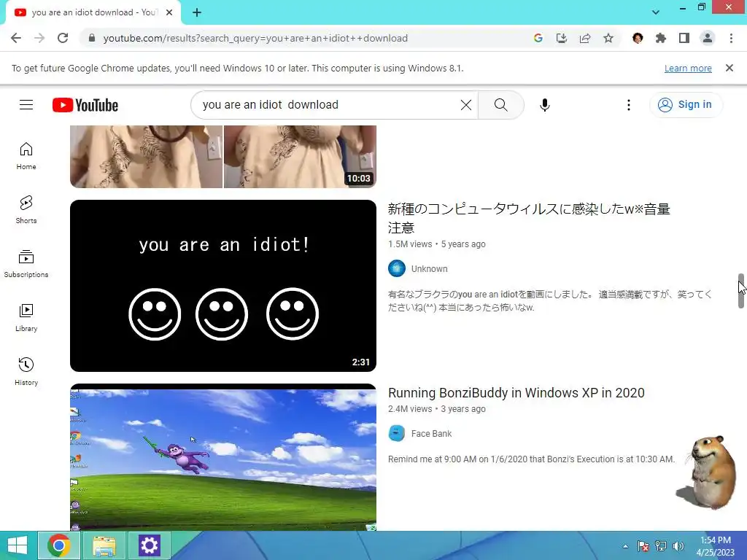
Task: Click the address bar URL
Action: click(x=255, y=38)
